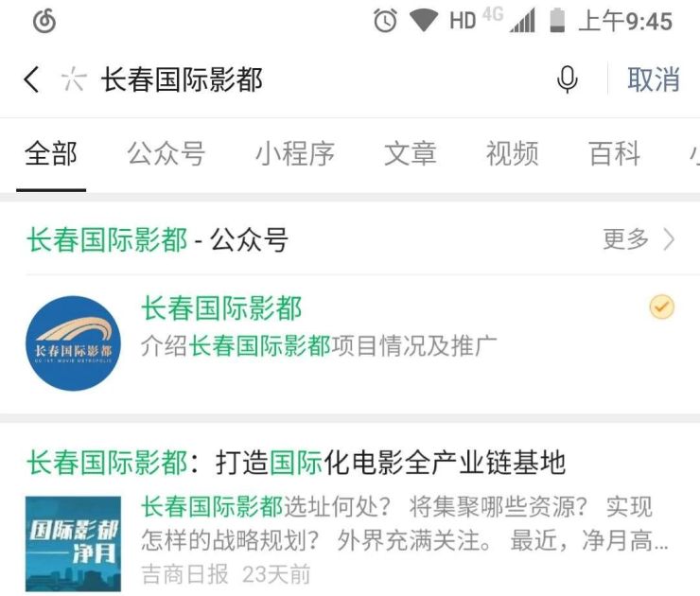Image resolution: width=700 pixels, height=596 pixels.
Task: Switch to the 小程序 tab
Action: [294, 153]
